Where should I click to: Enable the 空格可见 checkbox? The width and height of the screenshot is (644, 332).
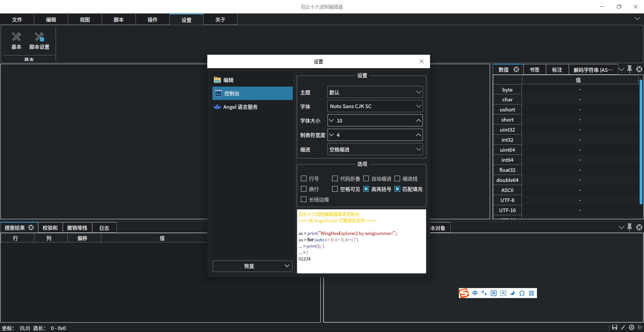pos(335,189)
